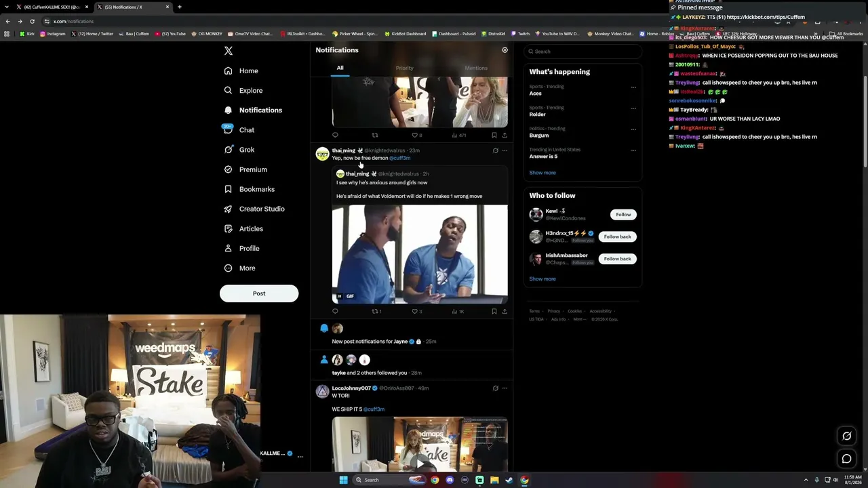This screenshot has width=868, height=488.
Task: Open the OG MONKEY bookmark
Action: pos(207,34)
